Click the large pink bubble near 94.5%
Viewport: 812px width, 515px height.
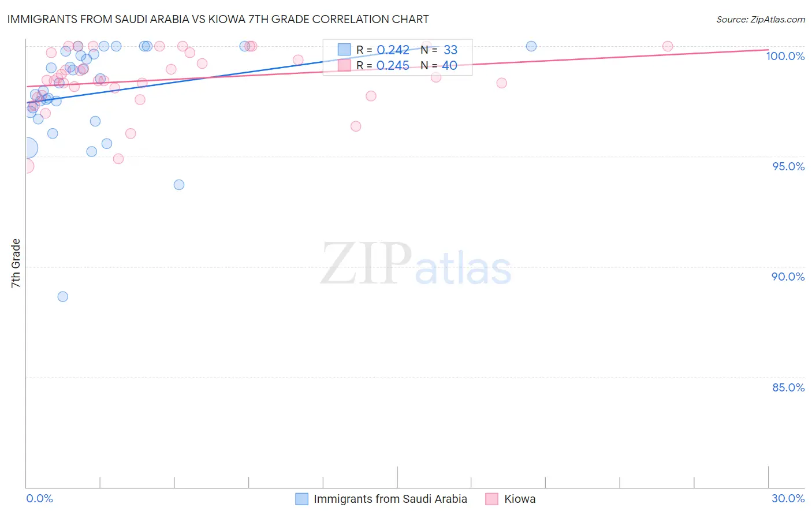click(x=26, y=166)
